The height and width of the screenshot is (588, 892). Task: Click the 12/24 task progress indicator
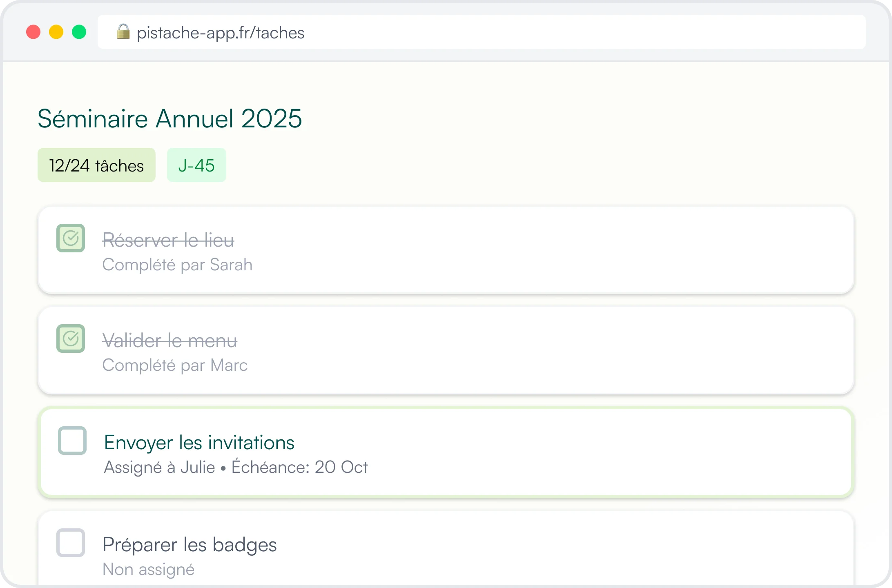96,165
